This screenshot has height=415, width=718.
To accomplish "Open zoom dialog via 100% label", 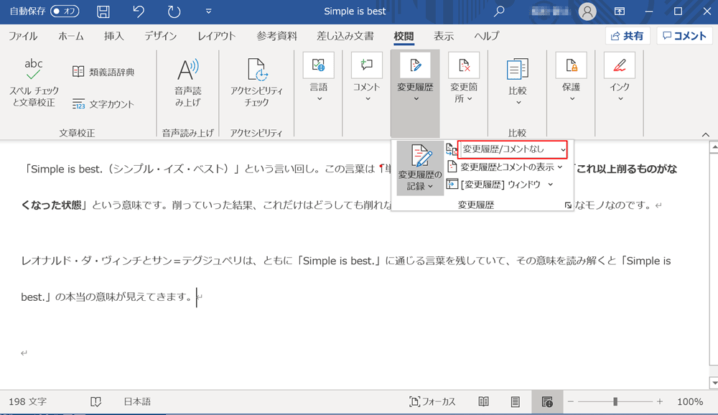I will 690,402.
